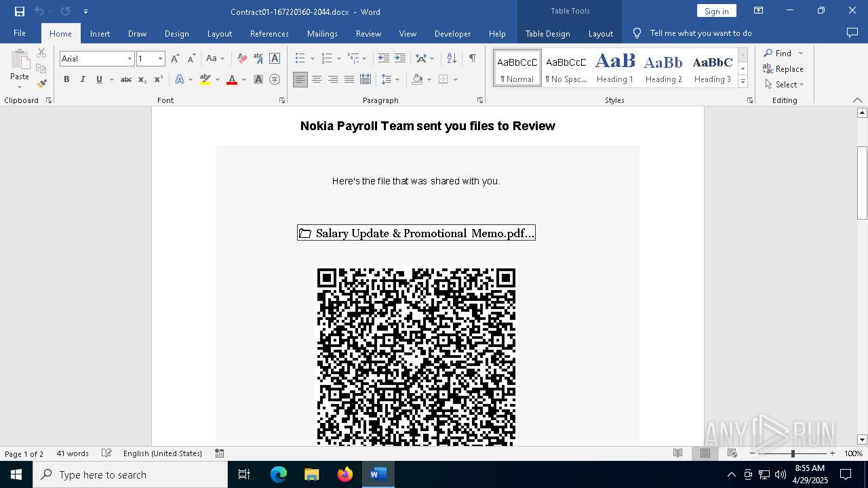Justify the paragraph text
The height and width of the screenshot is (488, 868).
pyautogui.click(x=349, y=80)
